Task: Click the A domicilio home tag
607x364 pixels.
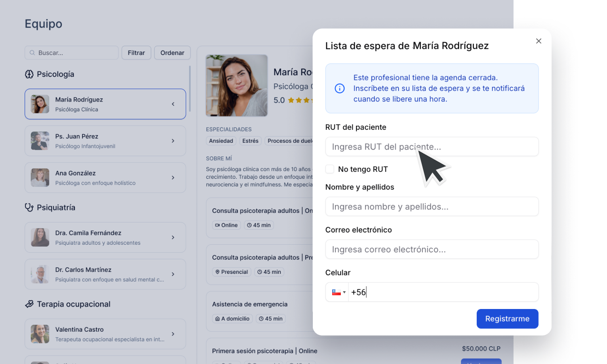Action: coord(232,319)
